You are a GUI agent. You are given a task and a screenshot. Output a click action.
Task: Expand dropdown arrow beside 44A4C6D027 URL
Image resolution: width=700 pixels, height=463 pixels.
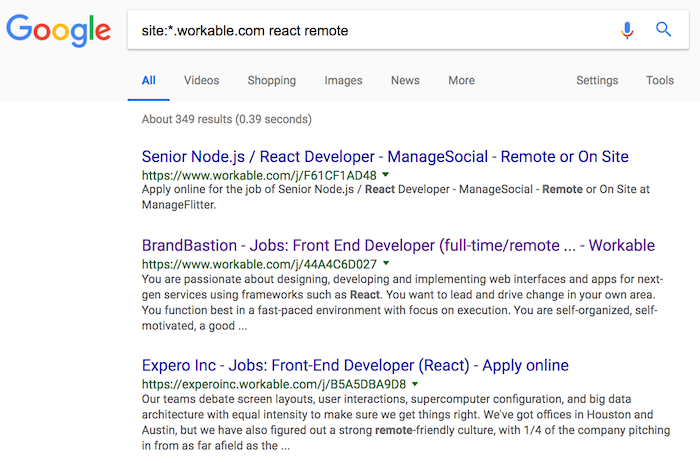[386, 263]
